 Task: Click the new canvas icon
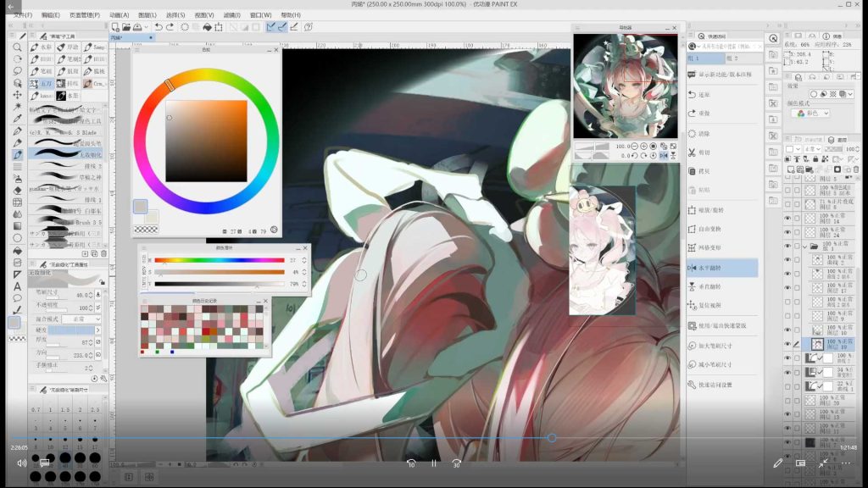115,27
